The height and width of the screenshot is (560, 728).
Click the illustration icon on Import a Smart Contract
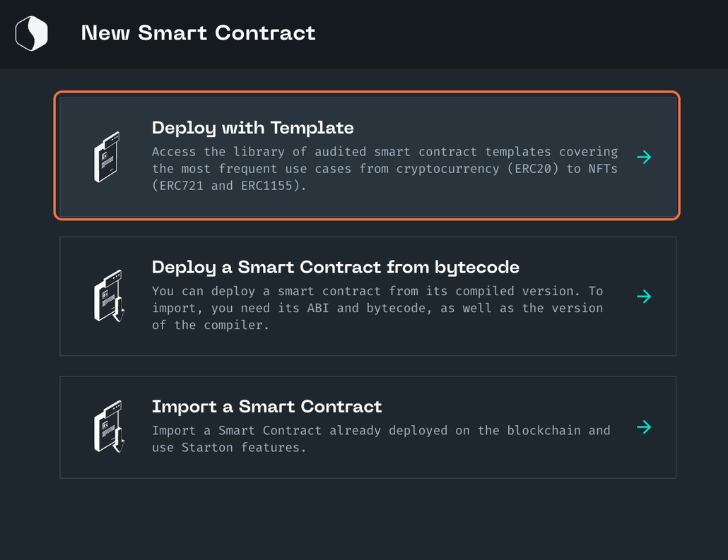(x=106, y=427)
